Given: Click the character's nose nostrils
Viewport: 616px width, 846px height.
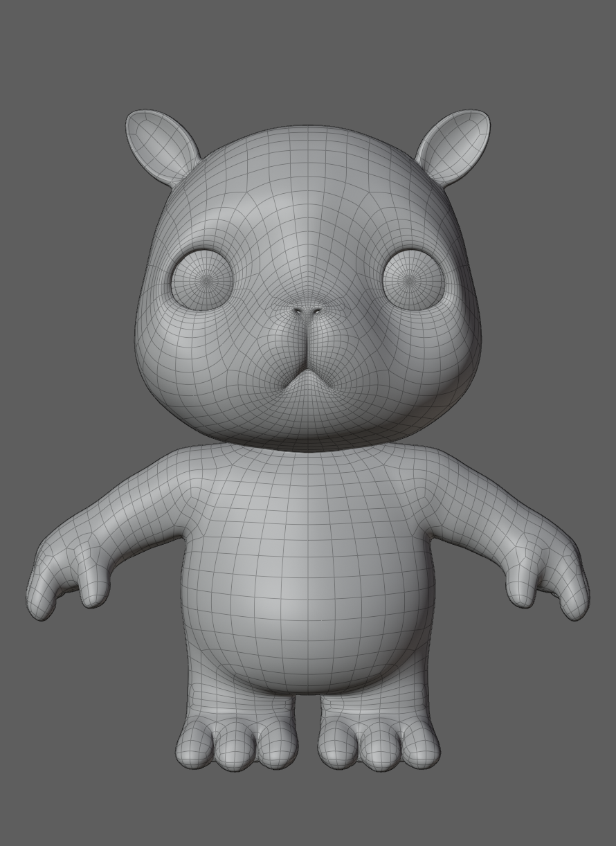Looking at the screenshot, I should coord(307,312).
